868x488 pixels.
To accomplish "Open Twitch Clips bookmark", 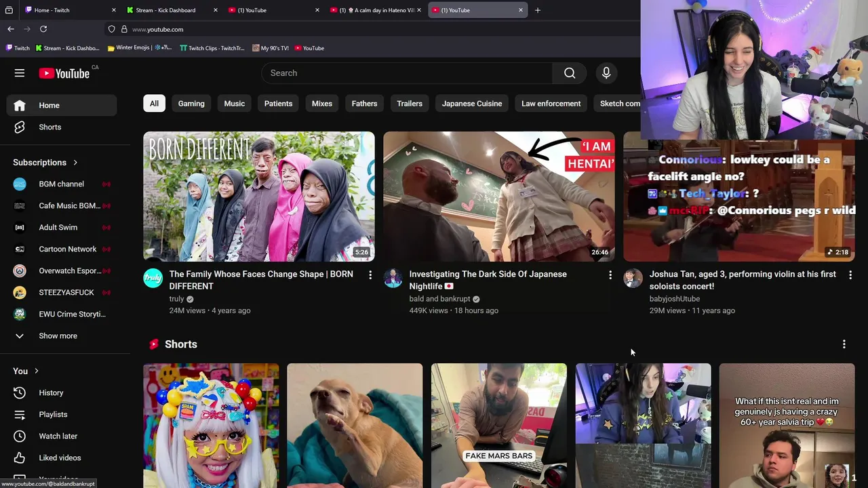I will tap(212, 48).
